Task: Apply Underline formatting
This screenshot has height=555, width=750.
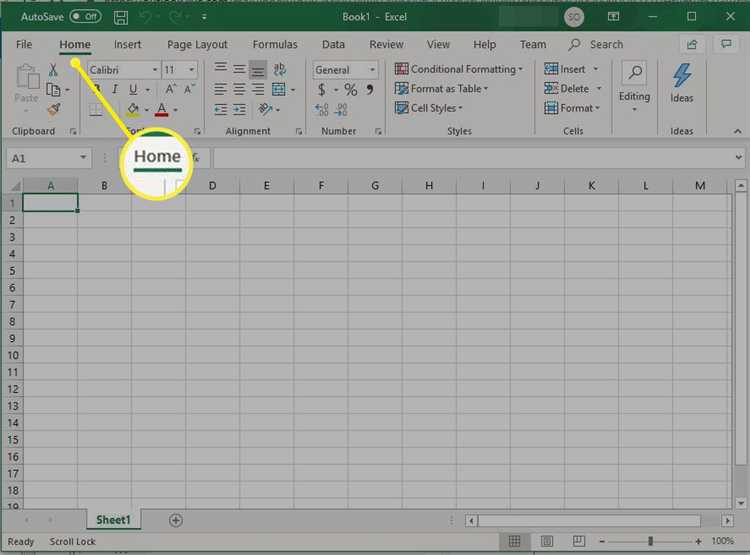Action: [133, 89]
